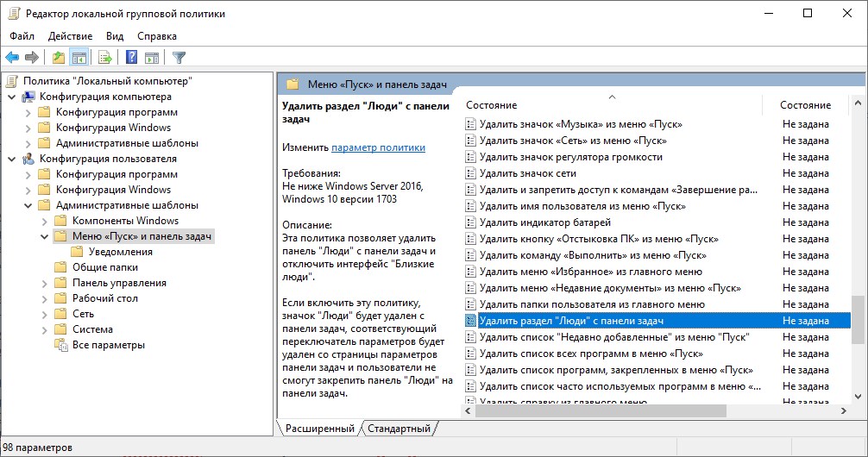The width and height of the screenshot is (868, 457).
Task: Switch to the 'Стандартный' tab
Action: click(x=399, y=429)
